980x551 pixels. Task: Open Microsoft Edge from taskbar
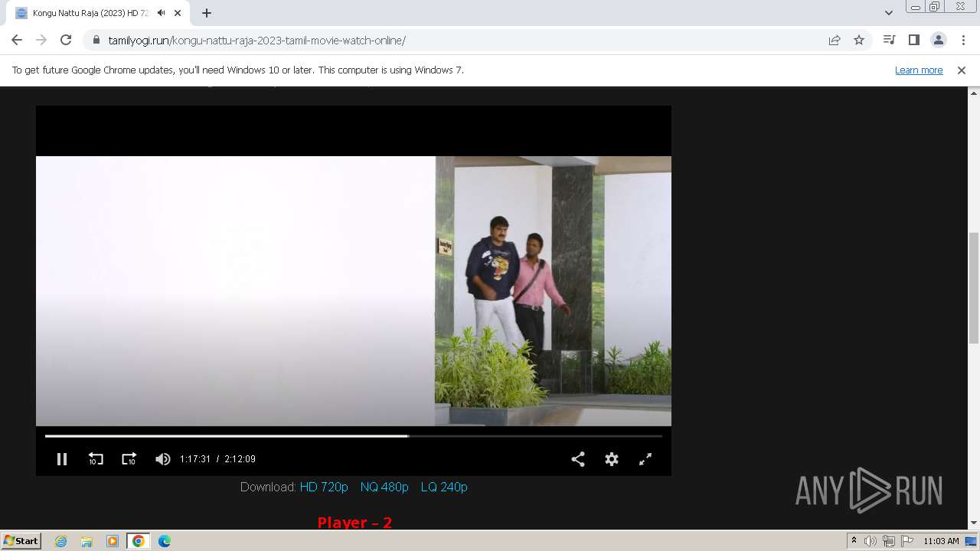pos(164,541)
